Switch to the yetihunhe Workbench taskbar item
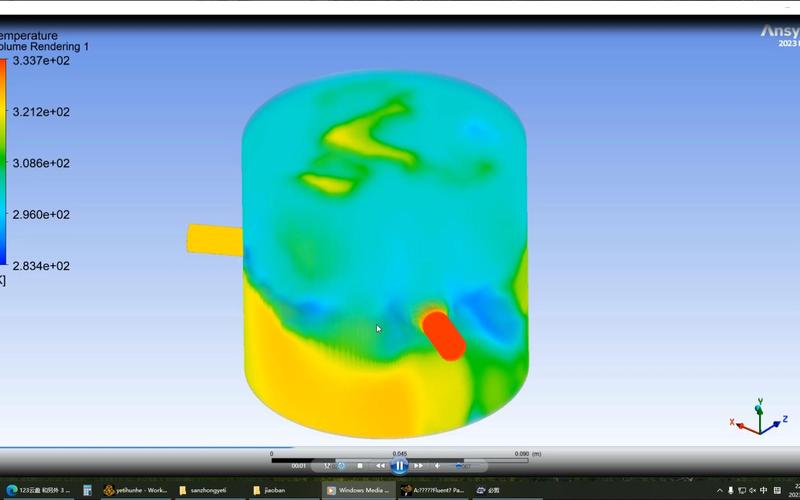This screenshot has height=500, width=800. tap(135, 490)
